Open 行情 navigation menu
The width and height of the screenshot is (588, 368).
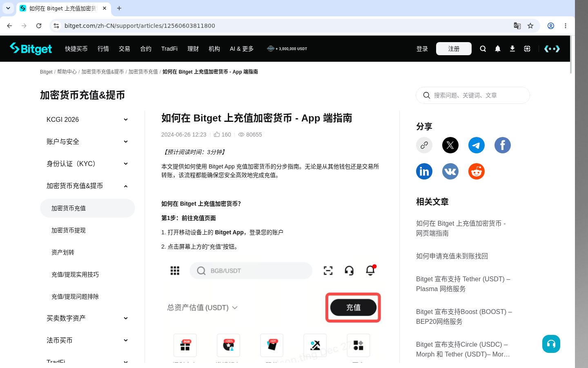103,49
